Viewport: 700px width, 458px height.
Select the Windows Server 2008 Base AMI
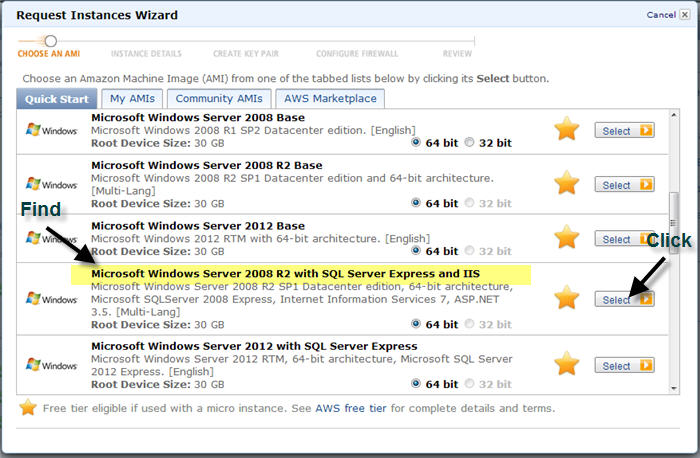tap(625, 130)
